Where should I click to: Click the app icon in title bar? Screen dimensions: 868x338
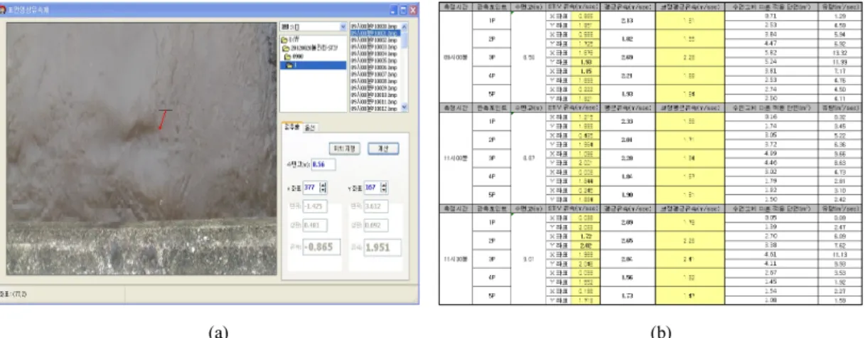tap(4, 9)
